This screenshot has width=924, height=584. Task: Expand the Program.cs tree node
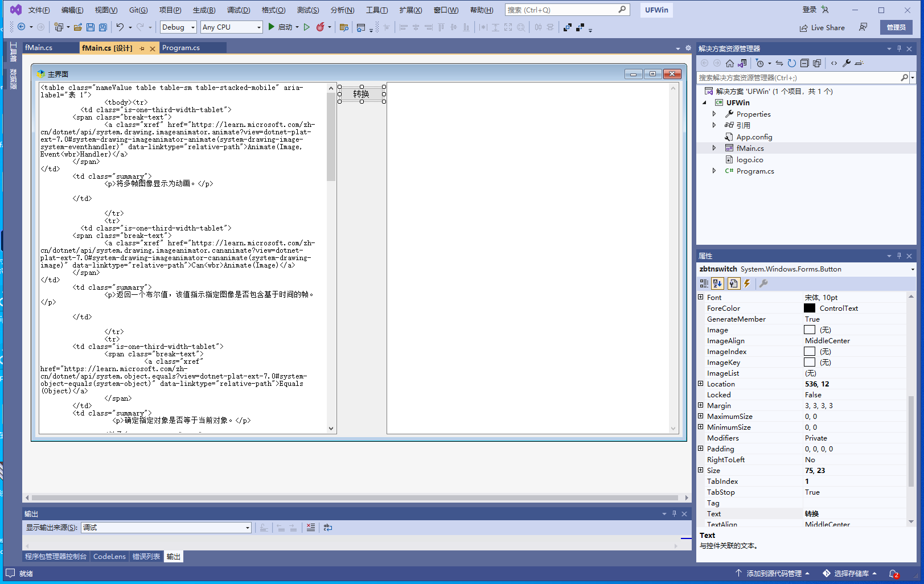click(714, 171)
